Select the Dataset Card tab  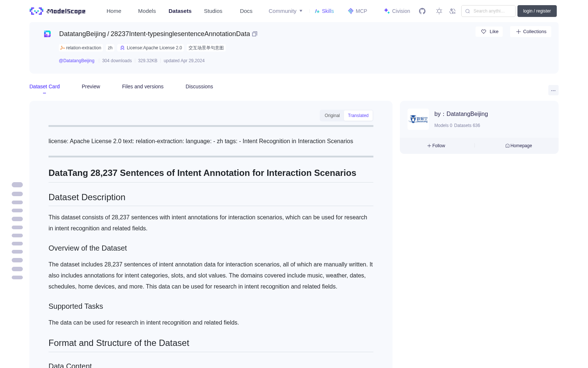pos(44,86)
